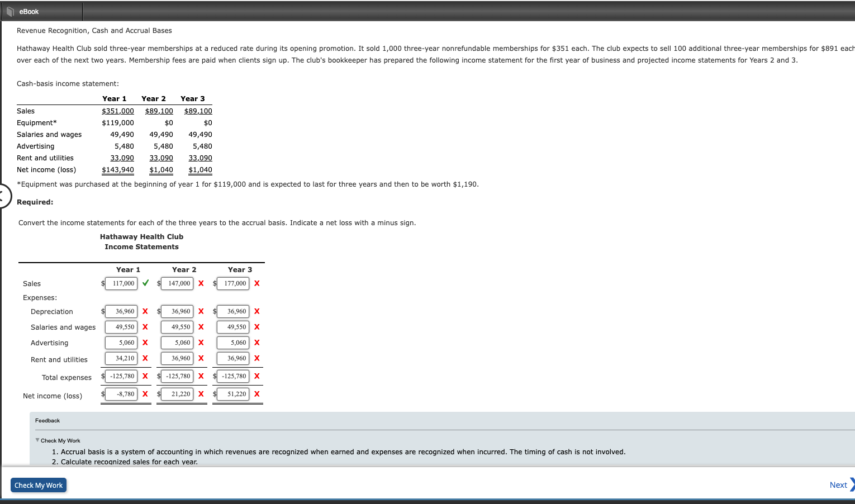
Task: Click the red X beside Year 1 Rent
Action: [x=145, y=358]
